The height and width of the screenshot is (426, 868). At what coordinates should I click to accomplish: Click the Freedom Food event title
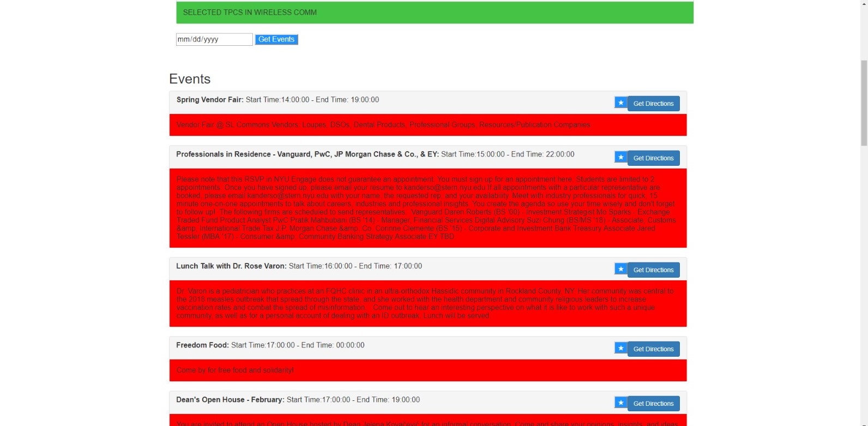(202, 345)
